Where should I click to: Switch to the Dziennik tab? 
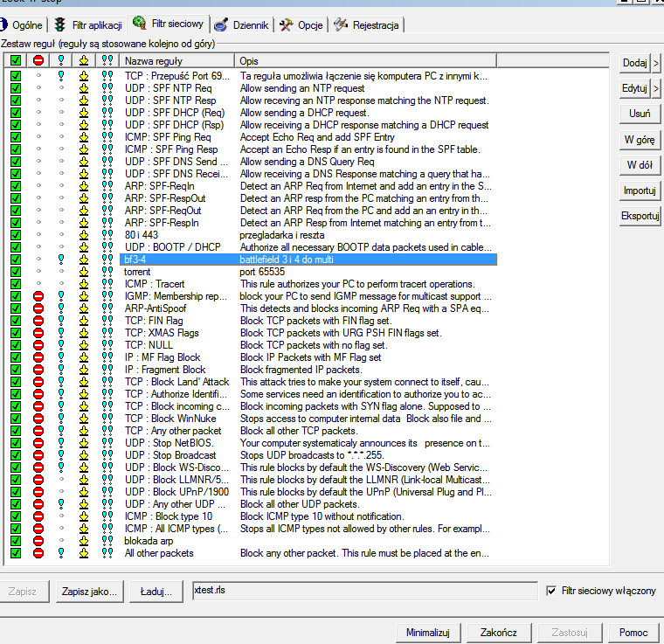pyautogui.click(x=243, y=25)
